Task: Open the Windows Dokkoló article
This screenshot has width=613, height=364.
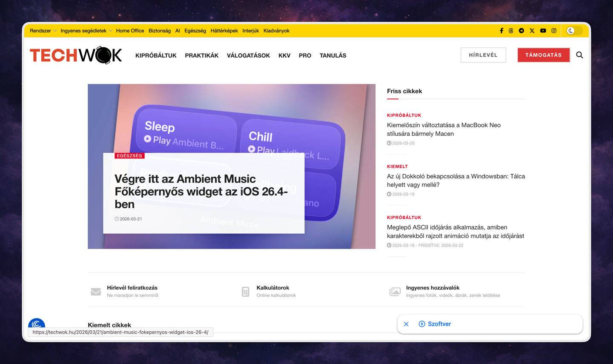Action: pos(456,181)
